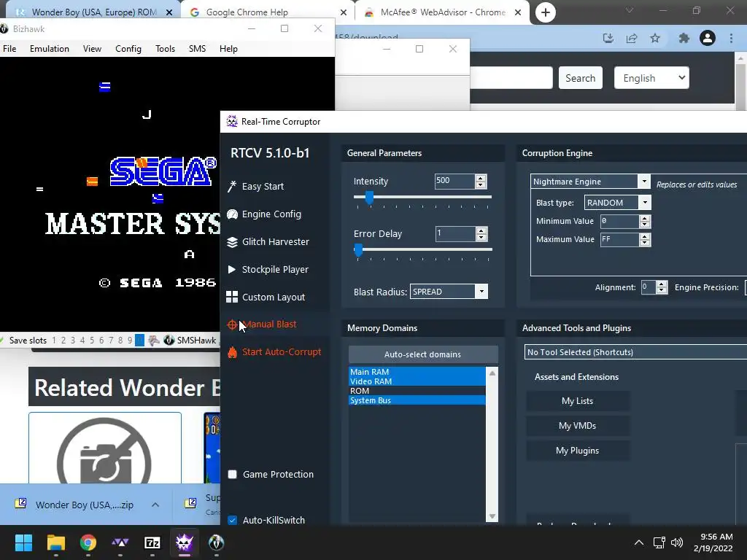Increase Minimum Value stepper
Viewport: 747px width, 560px height.
click(x=645, y=218)
